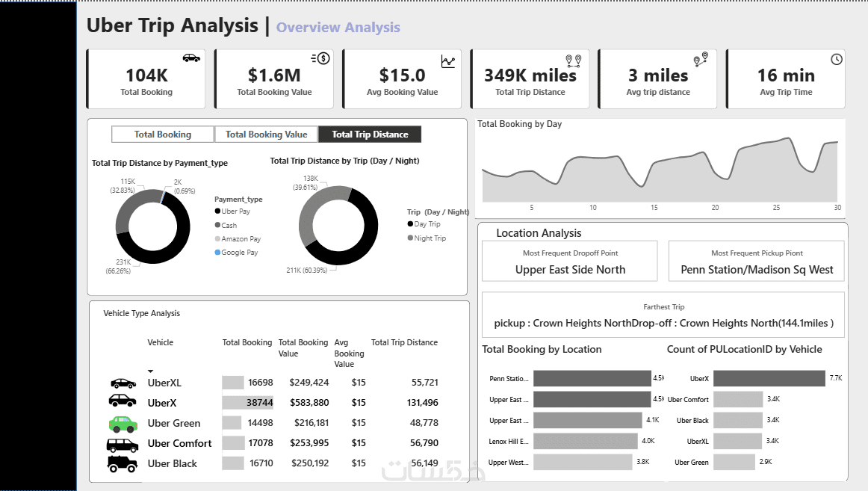Click the UberXL 3.4K bar
The height and width of the screenshot is (491, 868).
738,441
